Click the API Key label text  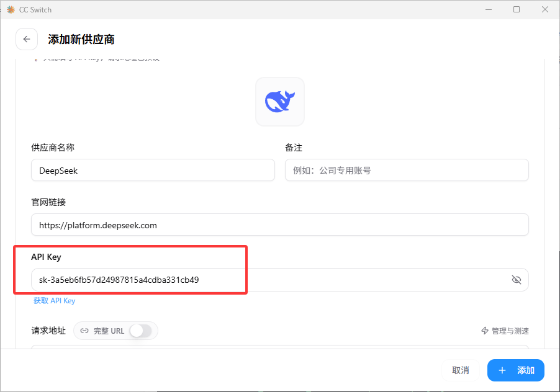[46, 257]
